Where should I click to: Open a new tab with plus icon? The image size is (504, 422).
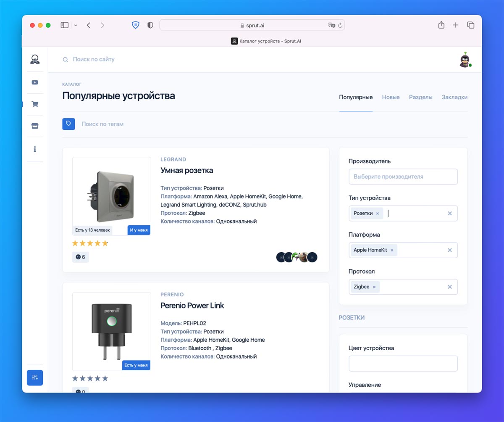(456, 25)
